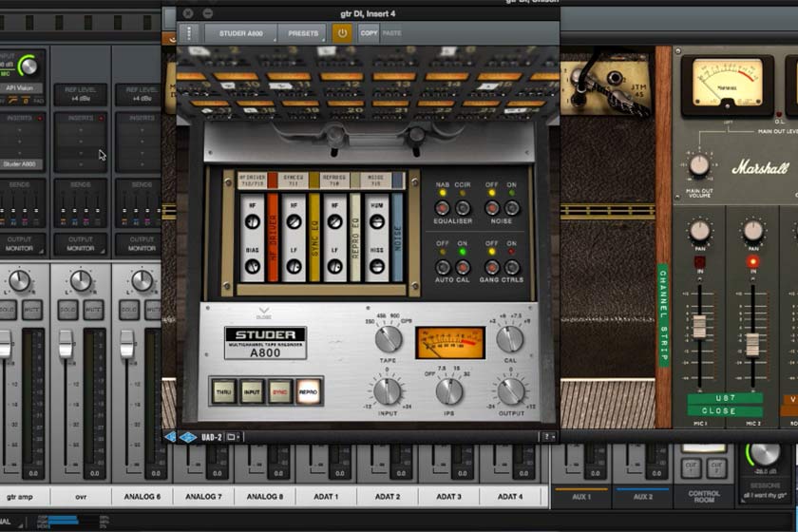Adjust HISS trim screw on Noise card
Image resolution: width=798 pixels, height=532 pixels.
(x=376, y=266)
